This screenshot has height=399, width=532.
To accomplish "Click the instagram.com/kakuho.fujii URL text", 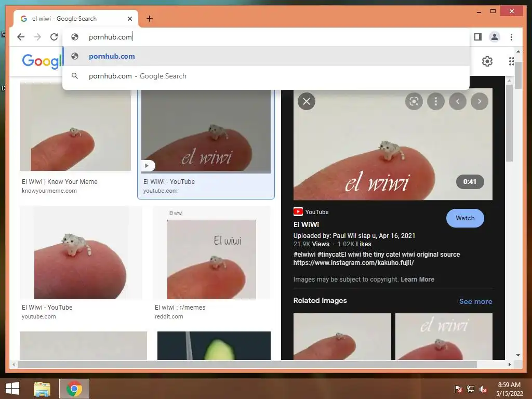I will (x=353, y=262).
